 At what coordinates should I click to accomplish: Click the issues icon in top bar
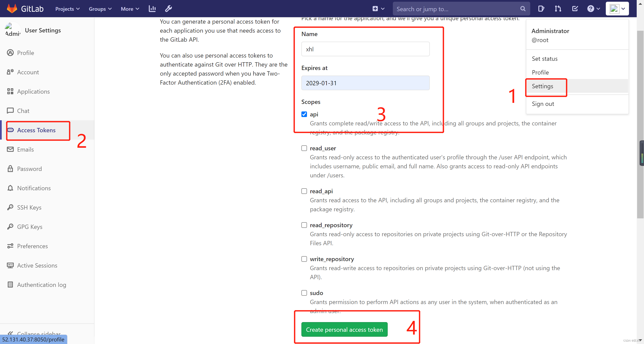(541, 9)
